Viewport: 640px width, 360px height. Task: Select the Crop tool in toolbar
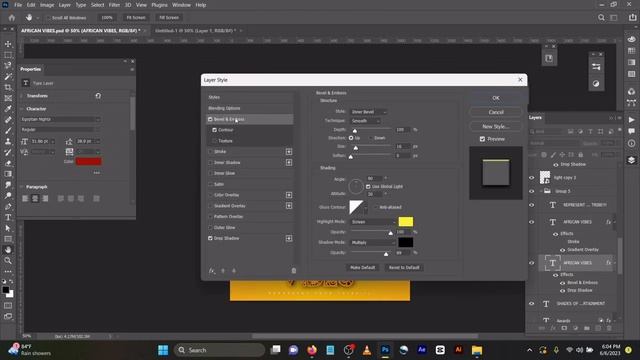[x=8, y=87]
